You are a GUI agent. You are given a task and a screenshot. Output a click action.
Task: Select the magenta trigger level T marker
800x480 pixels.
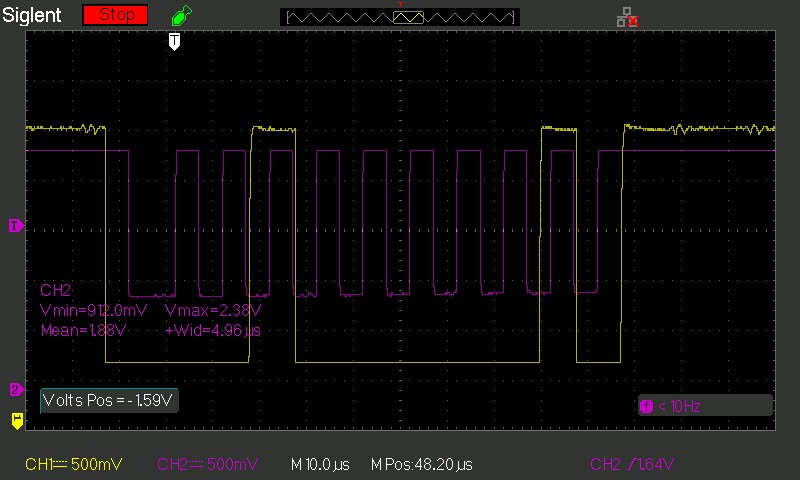[x=15, y=226]
